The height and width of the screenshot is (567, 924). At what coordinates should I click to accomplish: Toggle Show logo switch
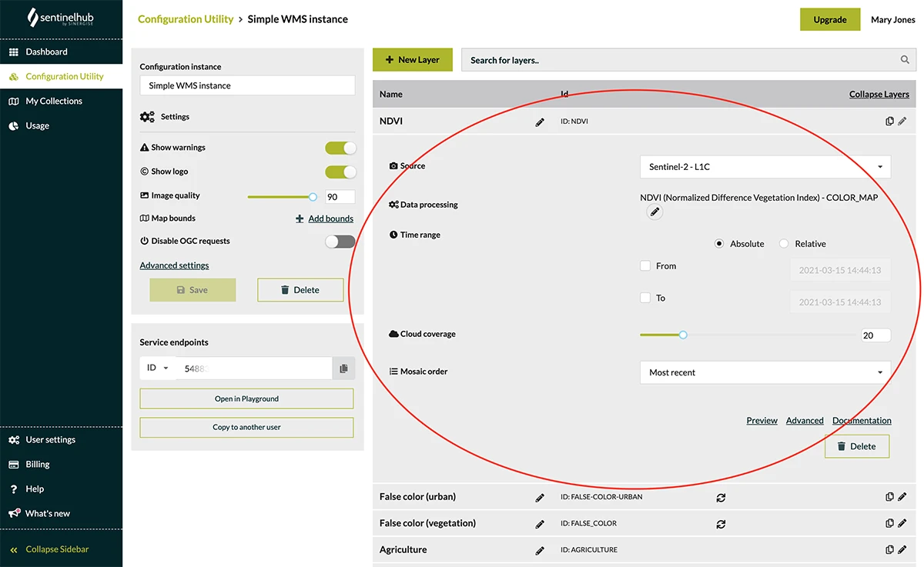[x=340, y=172]
